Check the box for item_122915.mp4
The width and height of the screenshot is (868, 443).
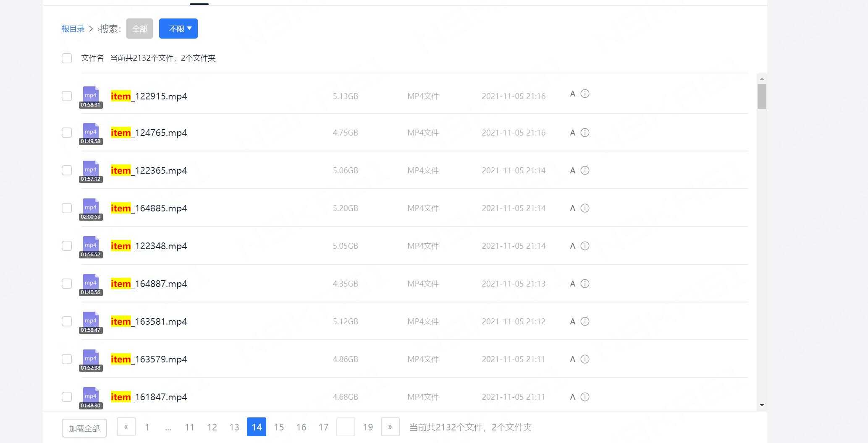pyautogui.click(x=67, y=96)
